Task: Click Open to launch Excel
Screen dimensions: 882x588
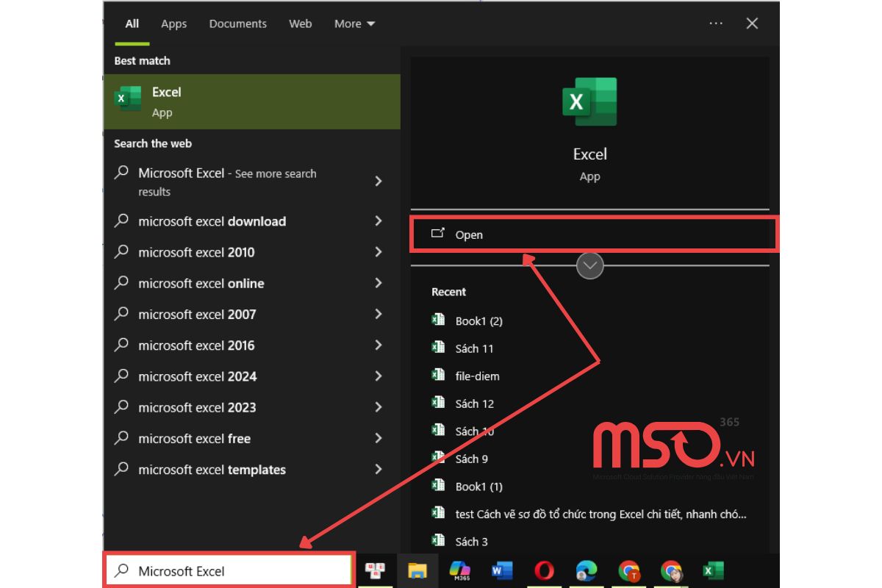Action: pyautogui.click(x=594, y=234)
